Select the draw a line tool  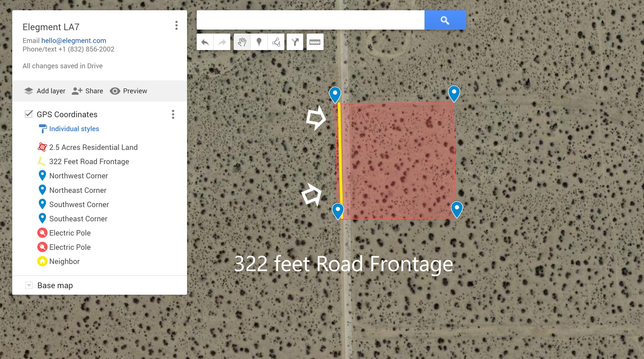276,42
